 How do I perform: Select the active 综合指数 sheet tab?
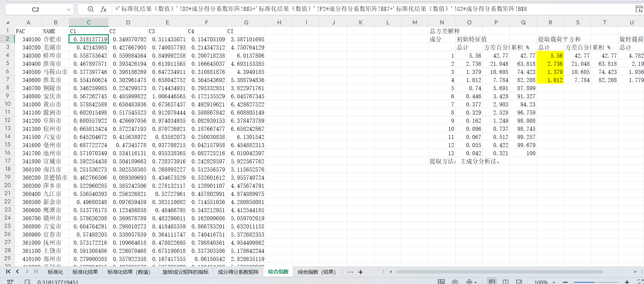(278, 271)
